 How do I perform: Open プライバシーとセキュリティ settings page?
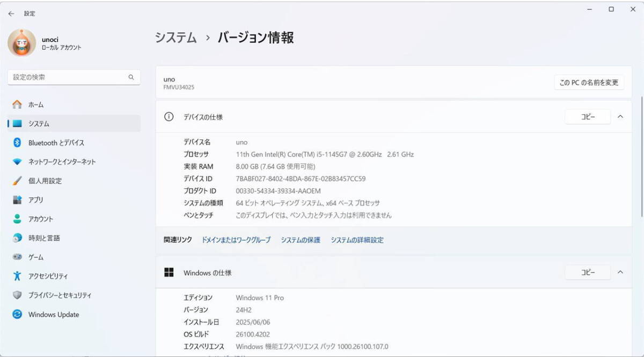74,295
